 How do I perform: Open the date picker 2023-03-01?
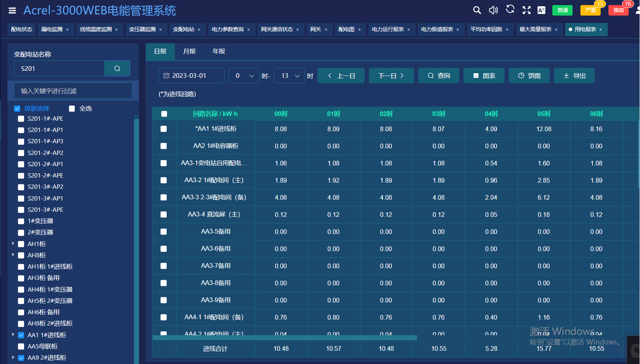pyautogui.click(x=191, y=76)
